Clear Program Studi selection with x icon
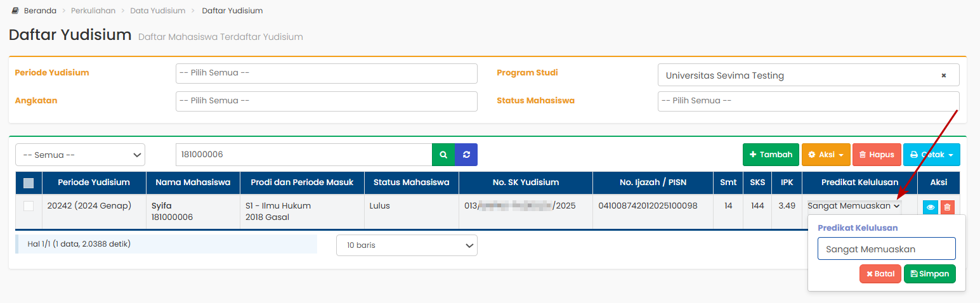The image size is (980, 303). coord(943,75)
